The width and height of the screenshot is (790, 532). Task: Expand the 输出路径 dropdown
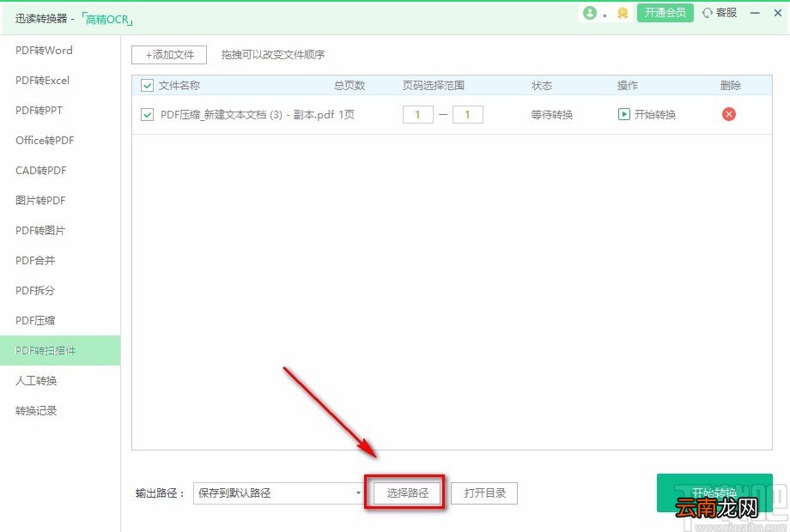click(358, 493)
